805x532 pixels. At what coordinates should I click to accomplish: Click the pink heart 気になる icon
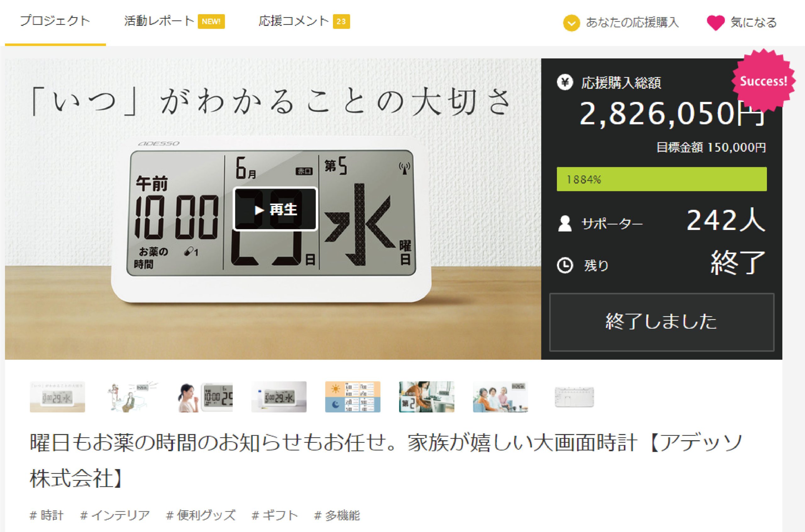tap(715, 23)
